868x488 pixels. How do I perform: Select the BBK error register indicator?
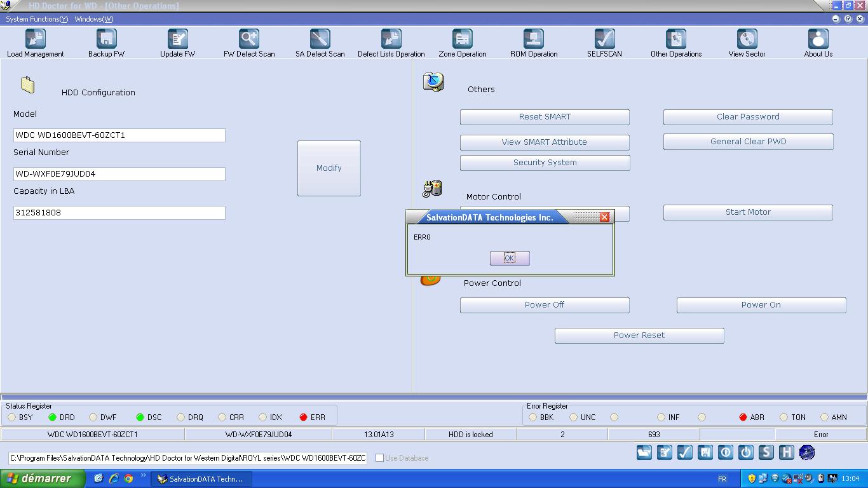(x=532, y=417)
